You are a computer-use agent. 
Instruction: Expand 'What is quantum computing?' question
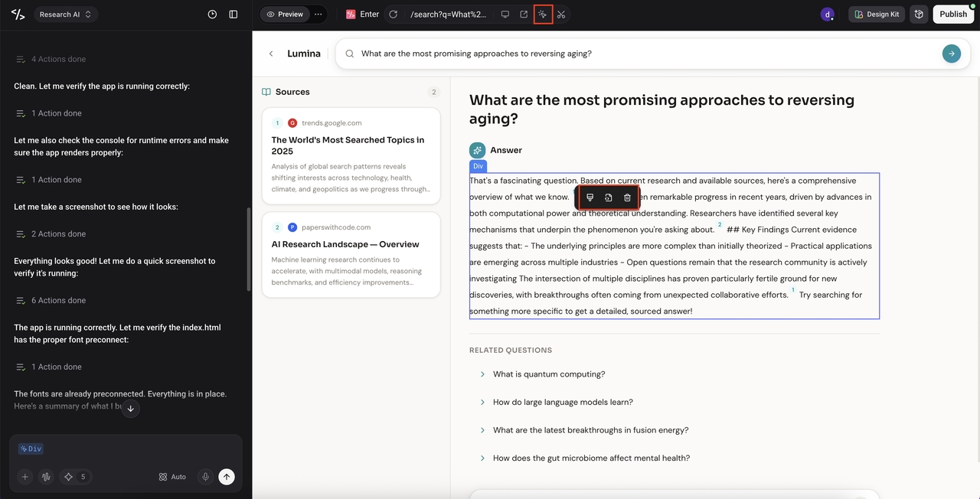click(549, 374)
